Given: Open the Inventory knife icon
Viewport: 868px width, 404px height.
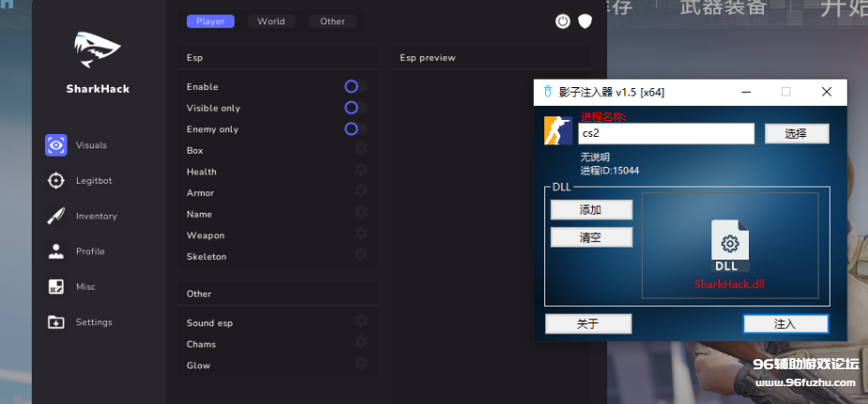Looking at the screenshot, I should (56, 216).
